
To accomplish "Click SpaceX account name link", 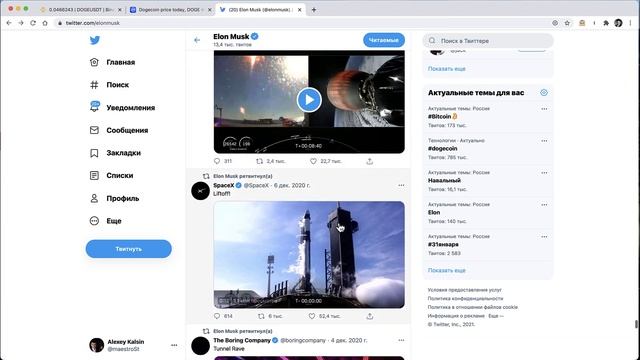I will point(224,185).
